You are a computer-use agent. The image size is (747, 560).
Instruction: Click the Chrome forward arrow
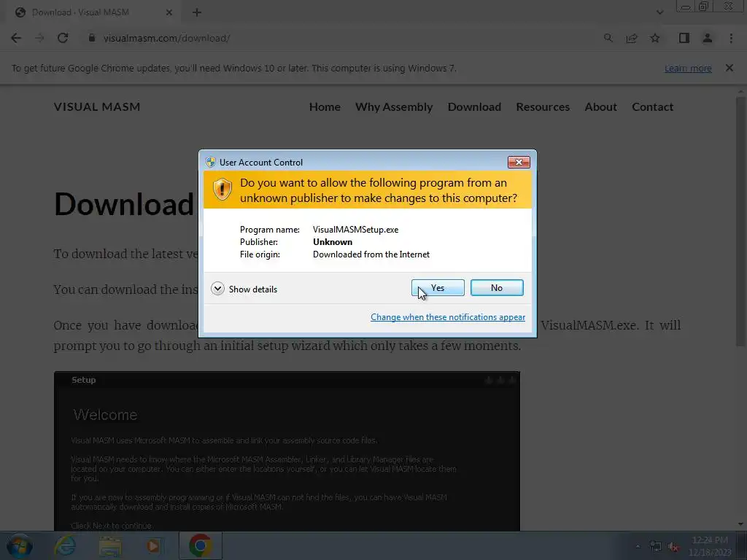pos(39,38)
